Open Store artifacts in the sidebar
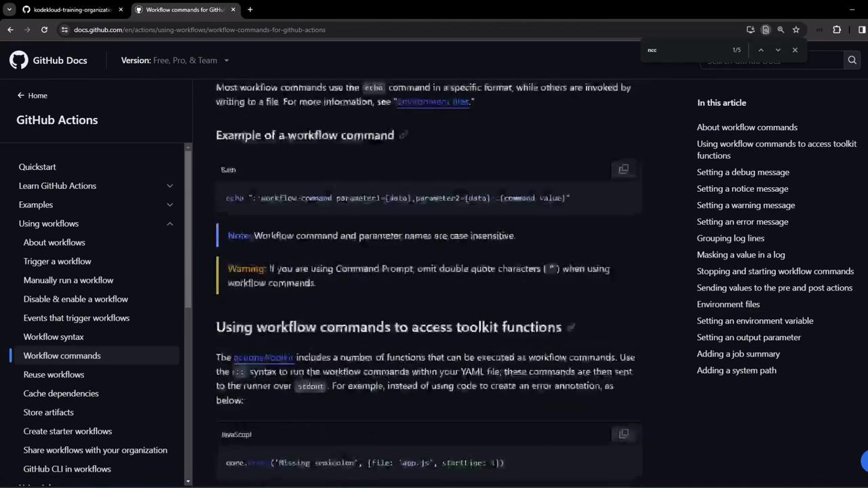 click(48, 412)
